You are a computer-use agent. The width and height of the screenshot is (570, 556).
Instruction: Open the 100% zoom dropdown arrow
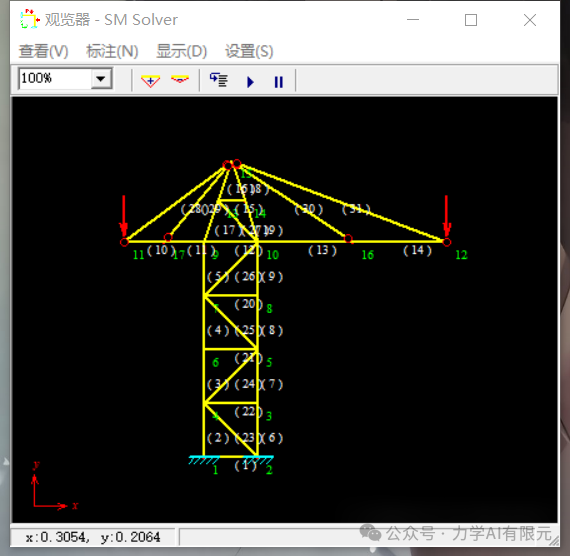[x=101, y=79]
